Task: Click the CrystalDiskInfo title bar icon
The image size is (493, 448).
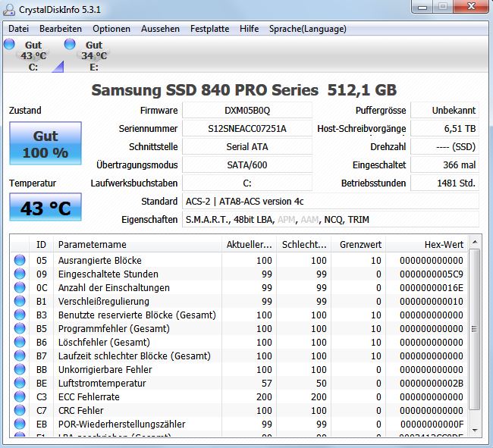Action: point(9,9)
